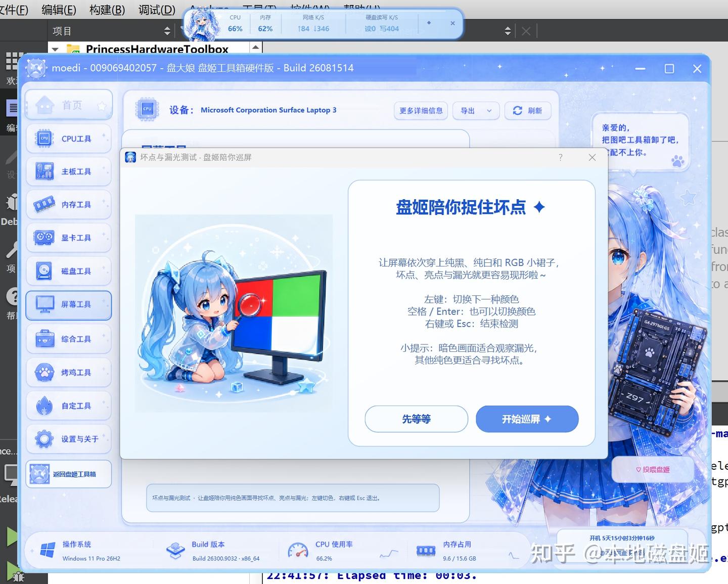This screenshot has width=728, height=584.
Task: Click the motherboard icon beside 主板工具
Action: tap(44, 171)
